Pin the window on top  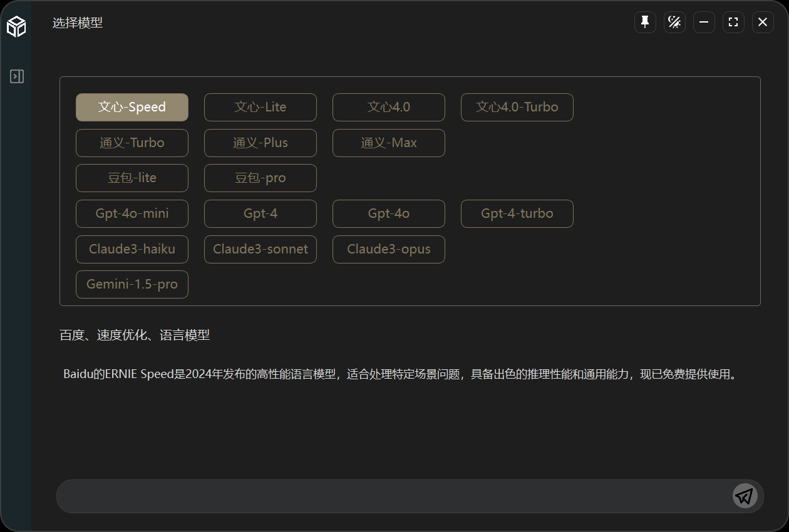coord(645,23)
